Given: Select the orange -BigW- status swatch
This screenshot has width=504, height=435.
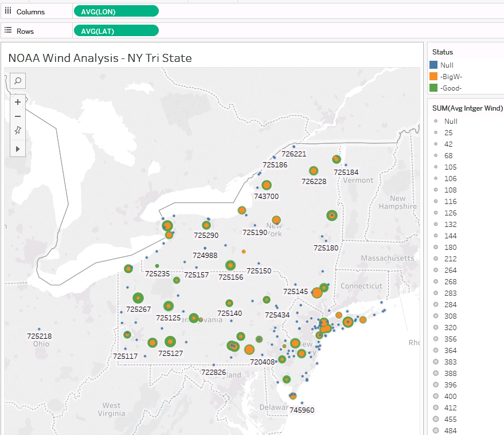Looking at the screenshot, I should coord(434,76).
